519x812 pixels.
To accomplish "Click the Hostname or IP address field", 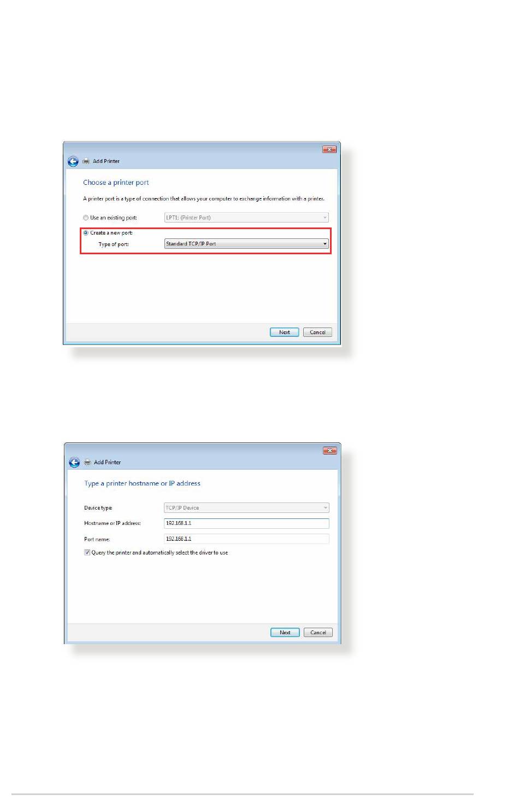I will pyautogui.click(x=246, y=523).
